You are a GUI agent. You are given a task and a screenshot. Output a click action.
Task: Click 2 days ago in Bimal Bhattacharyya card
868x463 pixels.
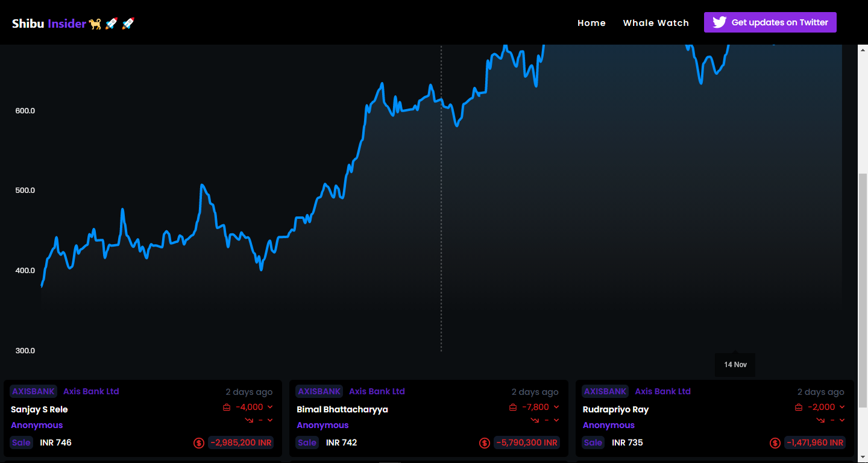click(535, 392)
